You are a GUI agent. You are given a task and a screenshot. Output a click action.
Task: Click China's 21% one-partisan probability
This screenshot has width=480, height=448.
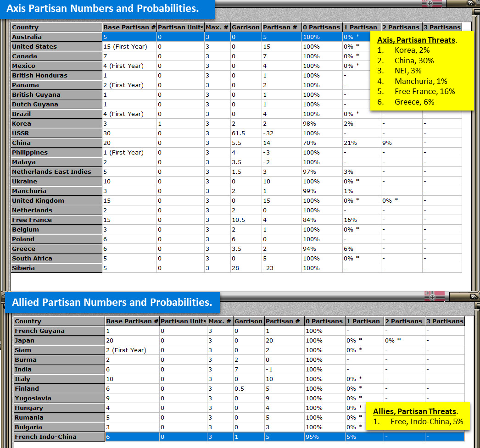coord(350,143)
